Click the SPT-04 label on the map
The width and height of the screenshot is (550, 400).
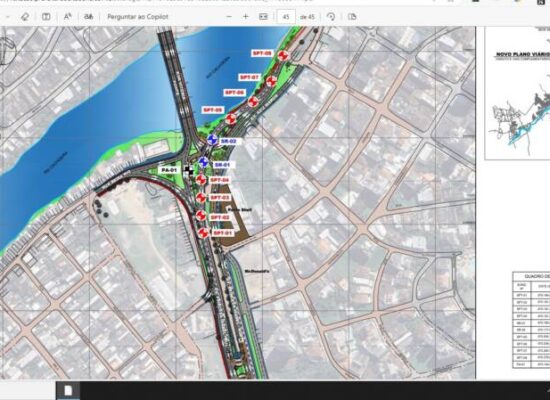220,180
